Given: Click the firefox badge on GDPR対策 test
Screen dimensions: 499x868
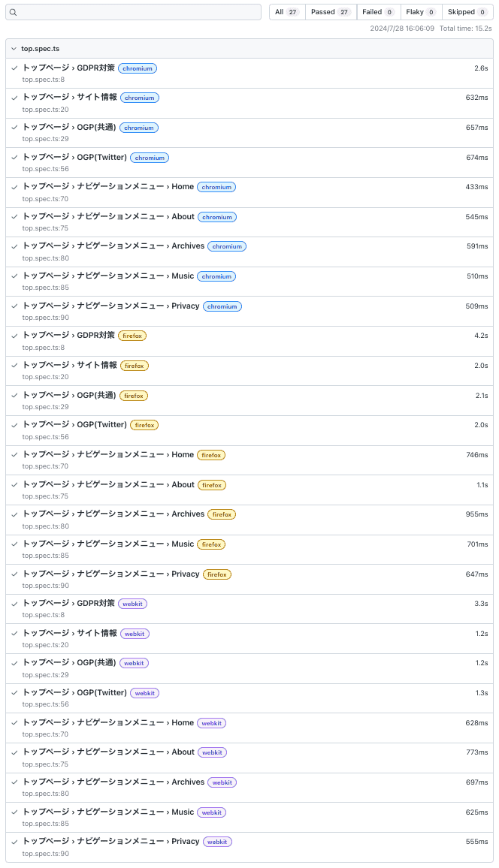Looking at the screenshot, I should click(x=132, y=336).
